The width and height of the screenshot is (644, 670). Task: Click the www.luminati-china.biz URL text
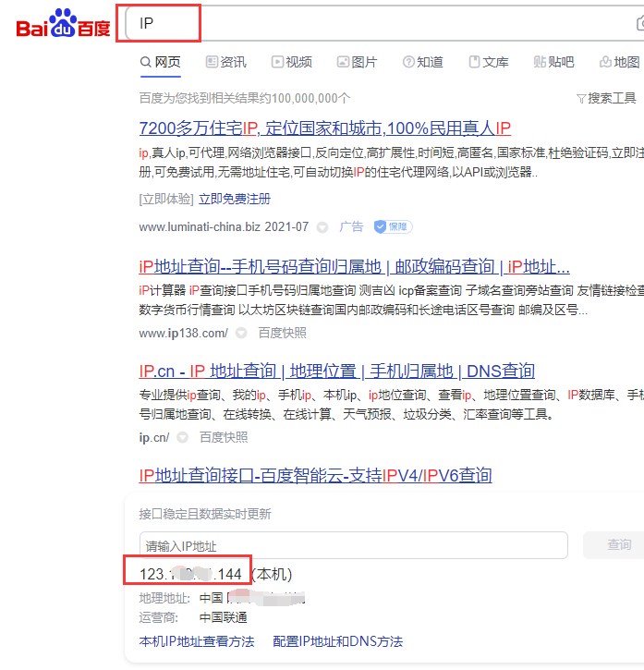click(x=200, y=226)
